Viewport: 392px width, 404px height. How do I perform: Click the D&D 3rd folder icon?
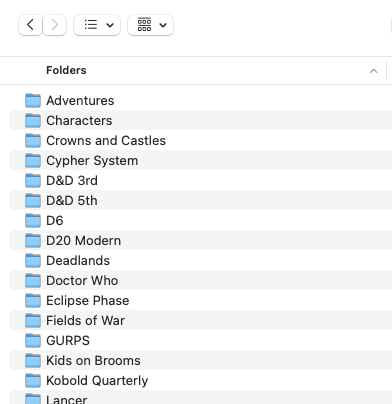(x=33, y=181)
